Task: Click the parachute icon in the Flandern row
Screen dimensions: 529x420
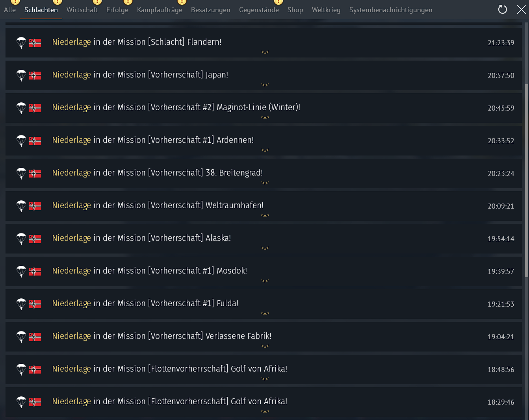Action: tap(21, 43)
